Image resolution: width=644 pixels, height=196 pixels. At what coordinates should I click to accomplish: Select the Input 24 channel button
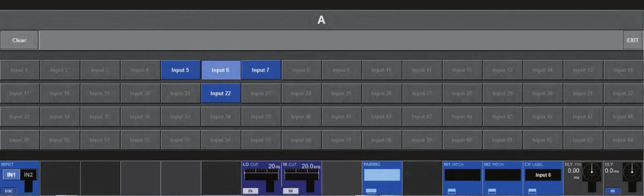click(301, 94)
